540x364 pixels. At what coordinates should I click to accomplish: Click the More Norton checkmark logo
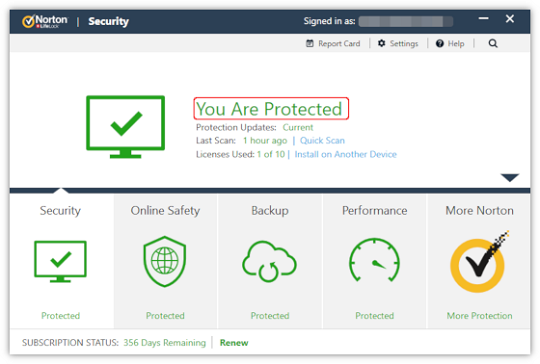[479, 262]
